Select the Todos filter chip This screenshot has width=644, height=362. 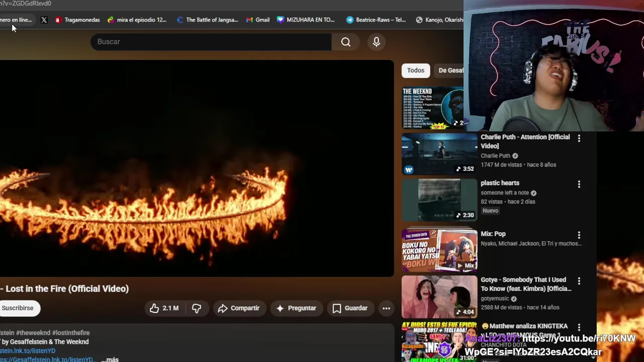pos(416,70)
